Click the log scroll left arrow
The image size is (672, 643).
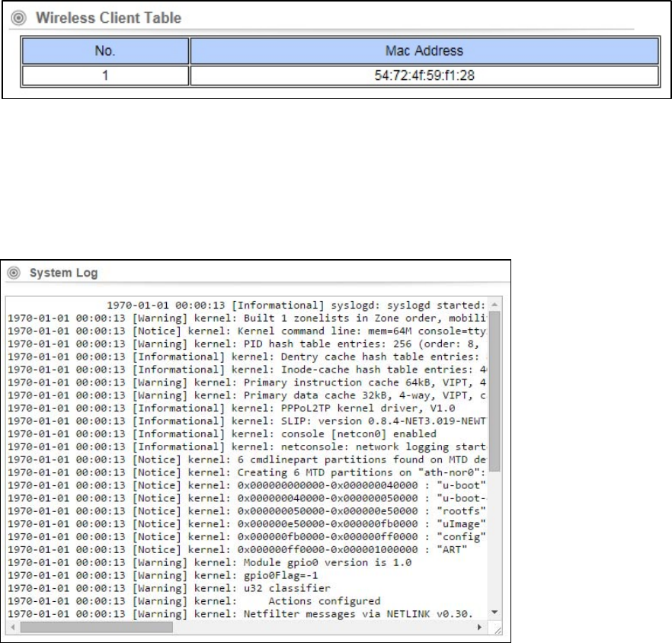(x=13, y=627)
